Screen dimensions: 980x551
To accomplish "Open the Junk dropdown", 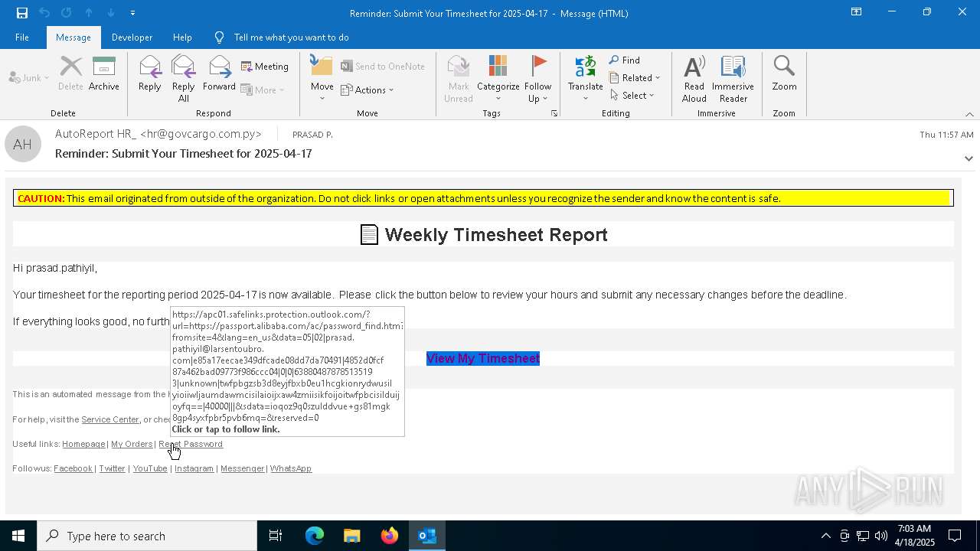I will click(29, 78).
